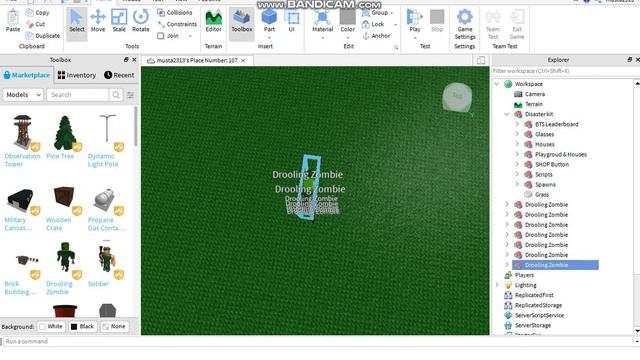Image resolution: width=640 pixels, height=360 pixels.
Task: Switch to the Inventory tab
Action: coord(77,75)
